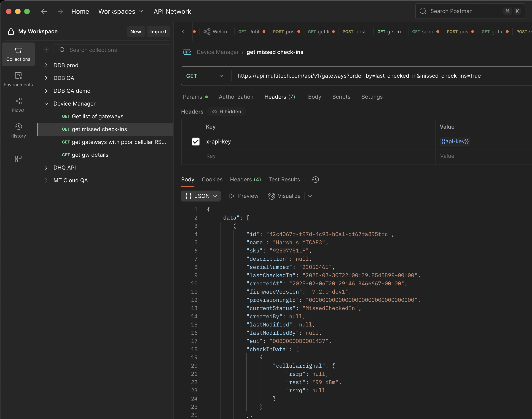Switch to GET searc request tab

pos(426,31)
